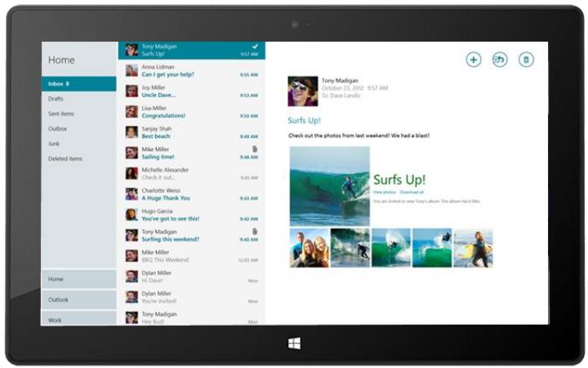
Task: Open the 'Congratulations!' email from Lisa Miller
Action: point(192,112)
